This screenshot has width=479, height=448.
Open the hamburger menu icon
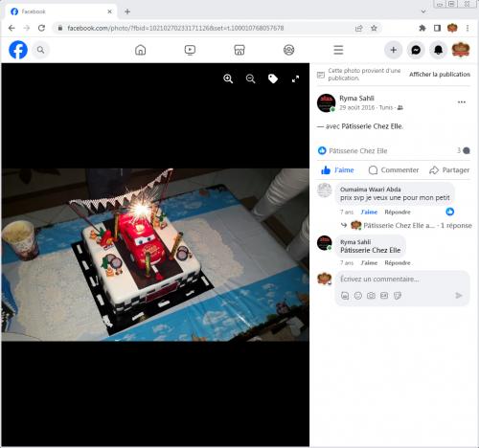(x=338, y=50)
